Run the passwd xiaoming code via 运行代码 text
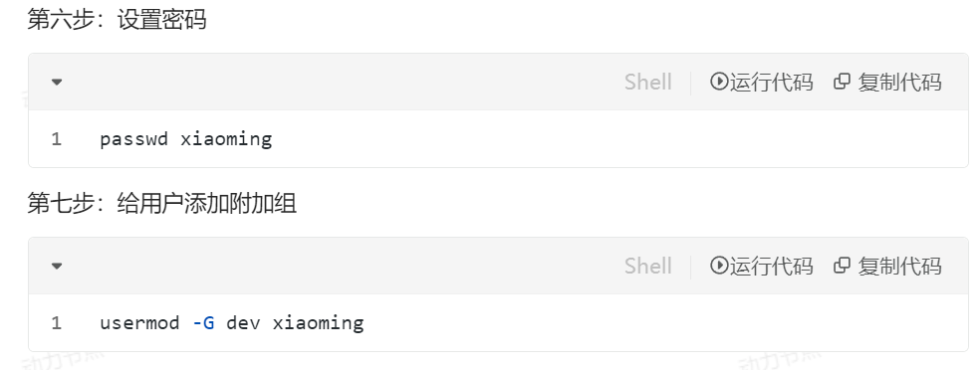The image size is (980, 370). click(771, 82)
